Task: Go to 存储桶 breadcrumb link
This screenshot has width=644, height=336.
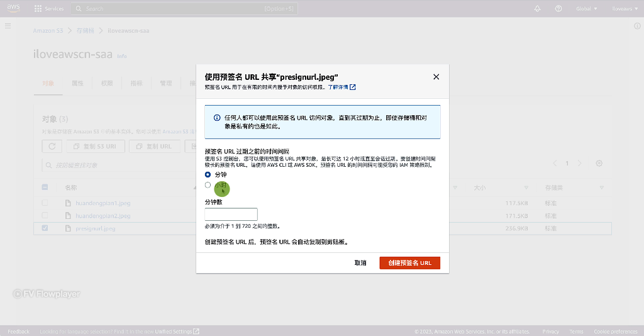Action: pos(86,31)
